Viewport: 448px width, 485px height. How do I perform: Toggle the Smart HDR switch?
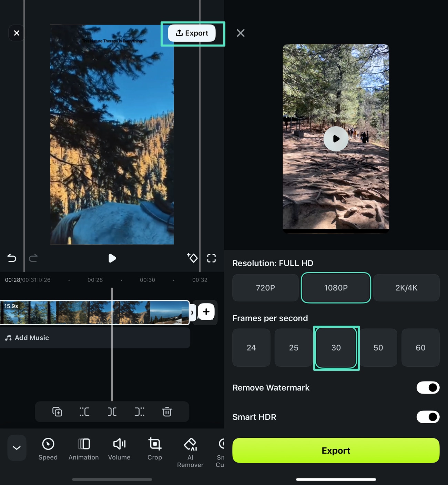click(428, 417)
